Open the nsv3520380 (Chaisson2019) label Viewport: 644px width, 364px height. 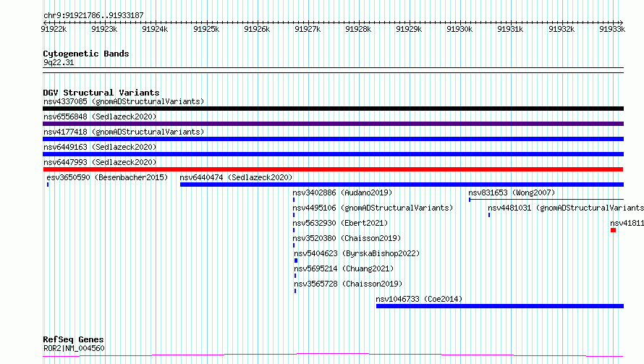pyautogui.click(x=347, y=238)
